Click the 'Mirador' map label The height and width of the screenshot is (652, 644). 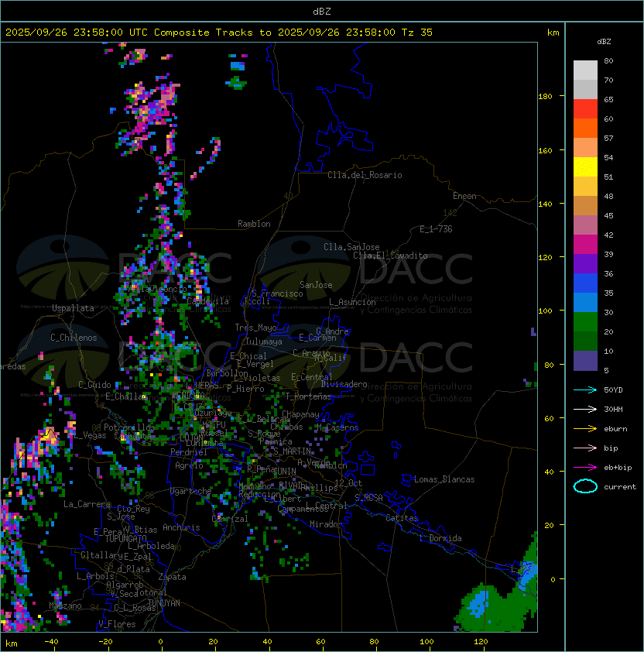[x=327, y=524]
